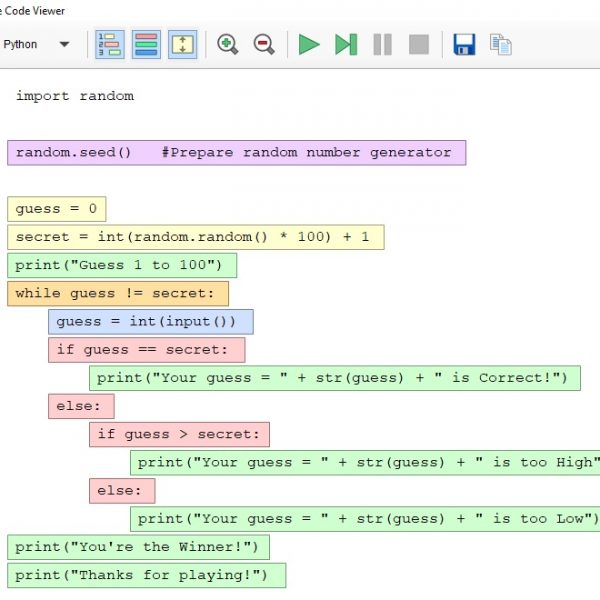
Task: Toggle the colored block highlighting button
Action: tap(146, 44)
